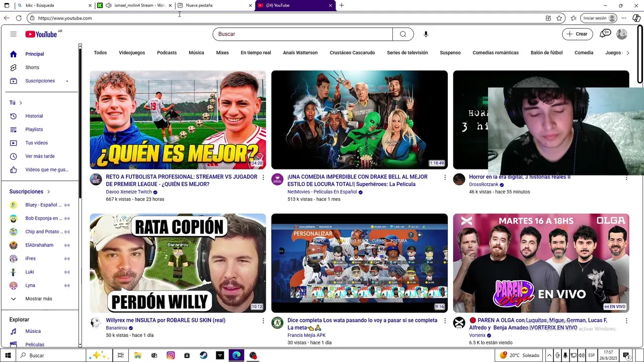Open the PAREN A OLGA live thumbnail
This screenshot has width=644, height=362.
[541, 263]
